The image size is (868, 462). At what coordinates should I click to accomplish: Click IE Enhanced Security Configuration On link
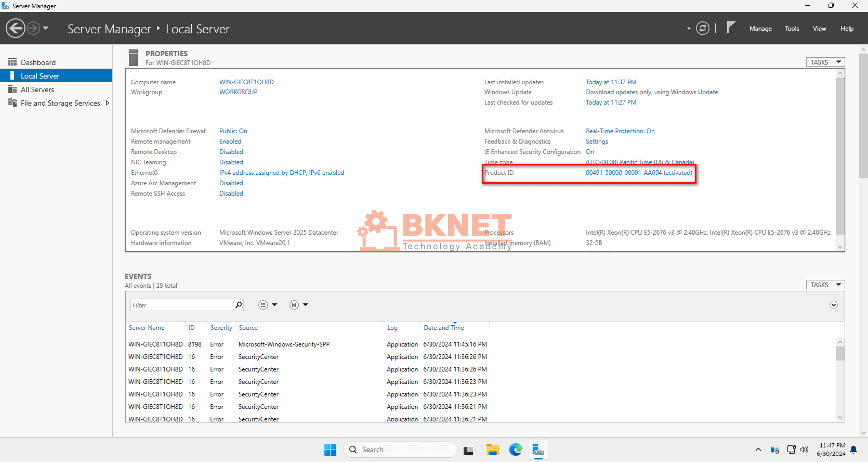(590, 152)
